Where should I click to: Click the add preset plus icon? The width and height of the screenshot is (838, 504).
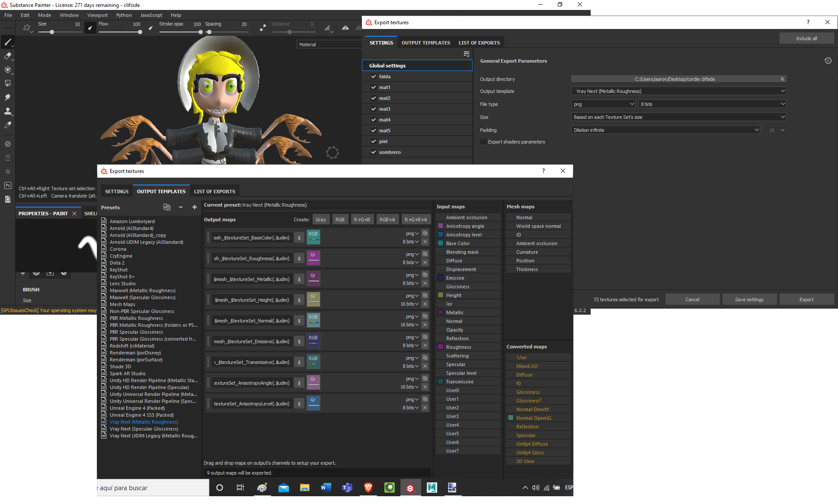click(195, 207)
